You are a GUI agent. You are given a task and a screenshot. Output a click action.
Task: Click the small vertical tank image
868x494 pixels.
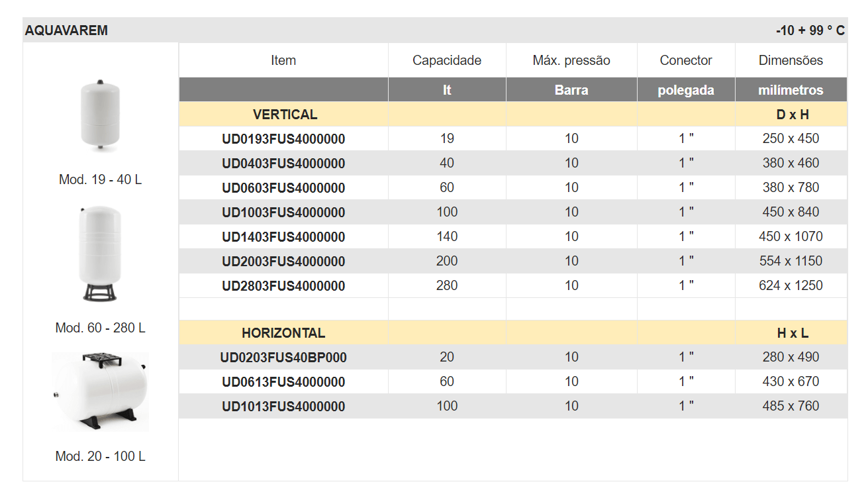pyautogui.click(x=100, y=117)
